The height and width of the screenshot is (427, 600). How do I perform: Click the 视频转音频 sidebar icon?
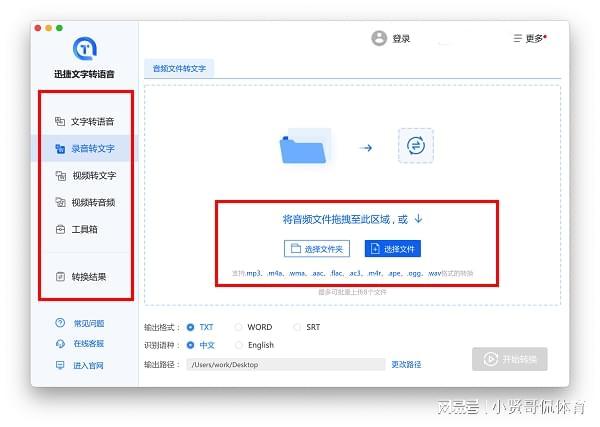[60, 202]
